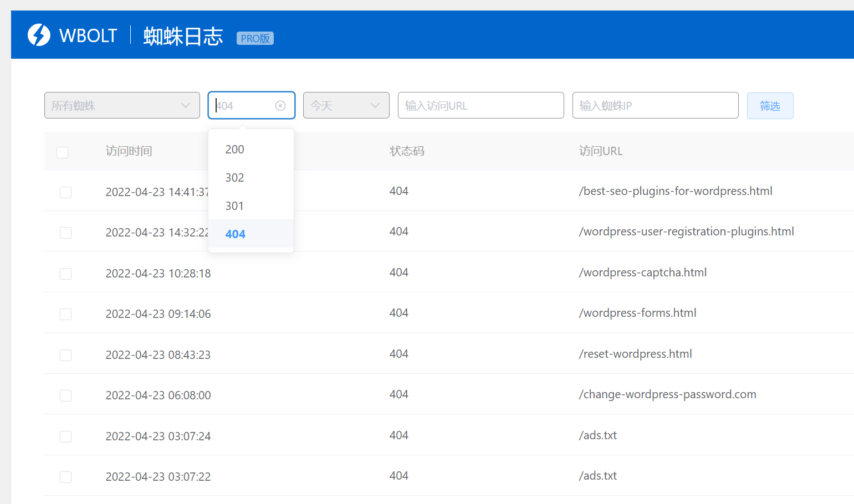Tick checkbox for the 10:28:18 entry

click(x=66, y=274)
